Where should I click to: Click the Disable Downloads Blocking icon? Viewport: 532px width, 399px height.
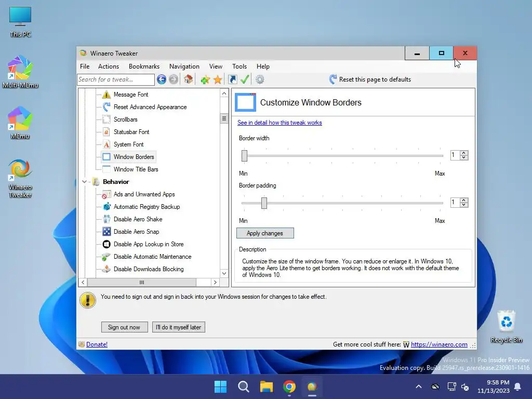coord(107,269)
